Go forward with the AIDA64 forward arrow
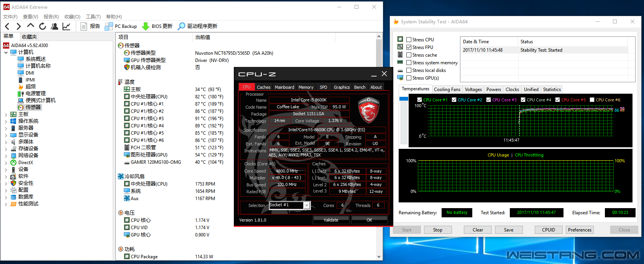Screen dimensions: 644x264 pyautogui.click(x=18, y=26)
